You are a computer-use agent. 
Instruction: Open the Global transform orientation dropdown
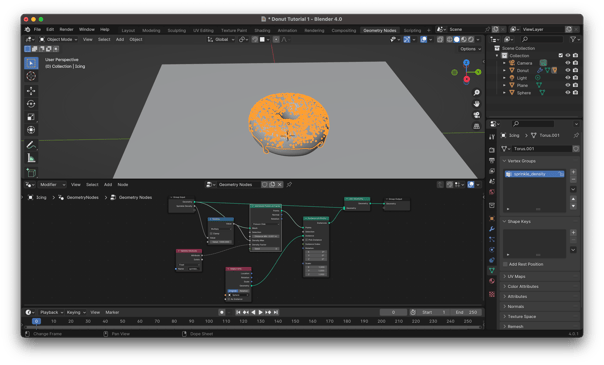221,40
